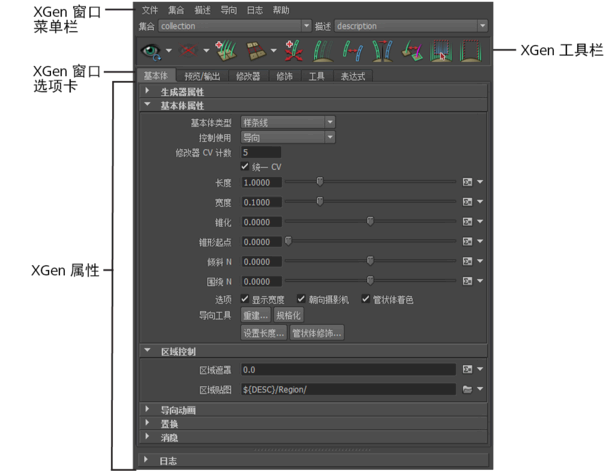
Task: Open the dropdown arrow beside the eye icon
Action: (169, 51)
